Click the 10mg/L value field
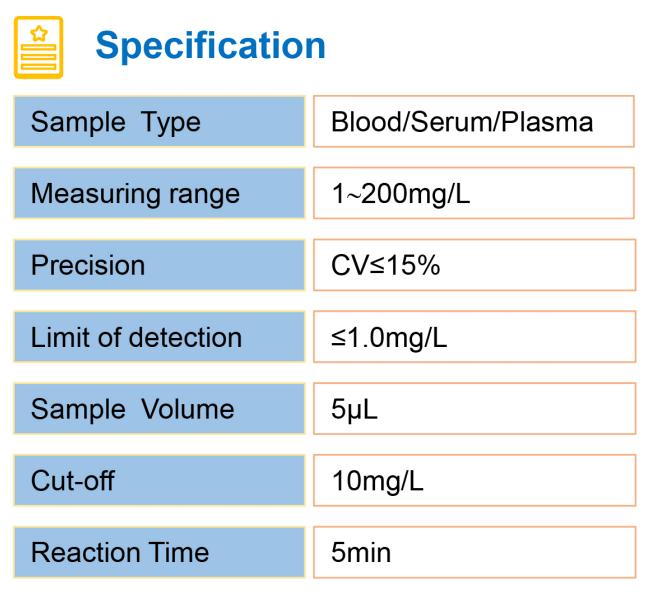The image size is (650, 599). tap(474, 481)
